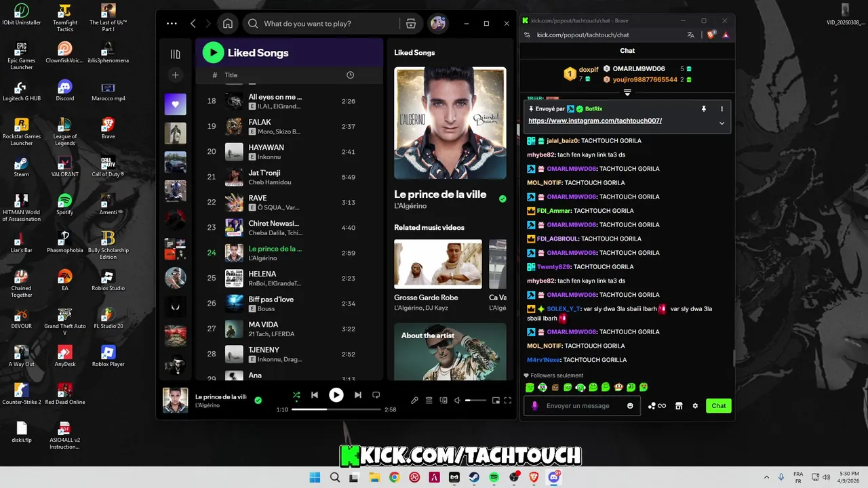Image resolution: width=868 pixels, height=488 pixels.
Task: Enter Spotify full screen mode
Action: [x=507, y=401]
